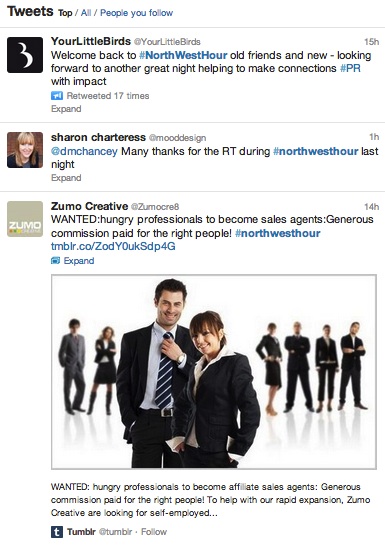Click the media icon next to Zumo's Expand
The image size is (385, 551).
(x=56, y=261)
